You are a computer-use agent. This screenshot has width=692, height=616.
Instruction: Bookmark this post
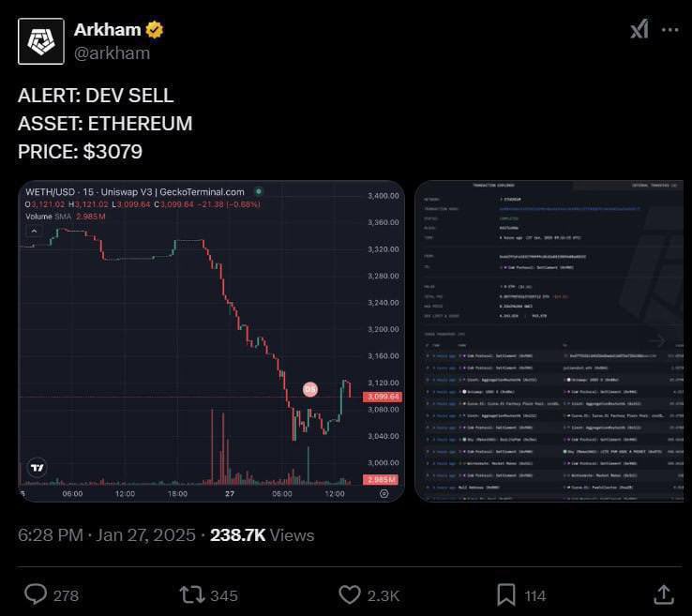(x=505, y=594)
